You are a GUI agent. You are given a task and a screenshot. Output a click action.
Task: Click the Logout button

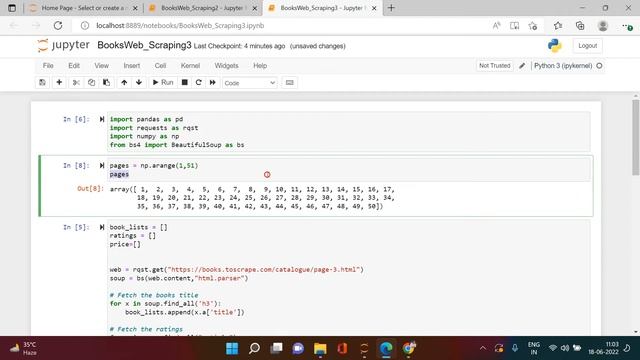[587, 46]
